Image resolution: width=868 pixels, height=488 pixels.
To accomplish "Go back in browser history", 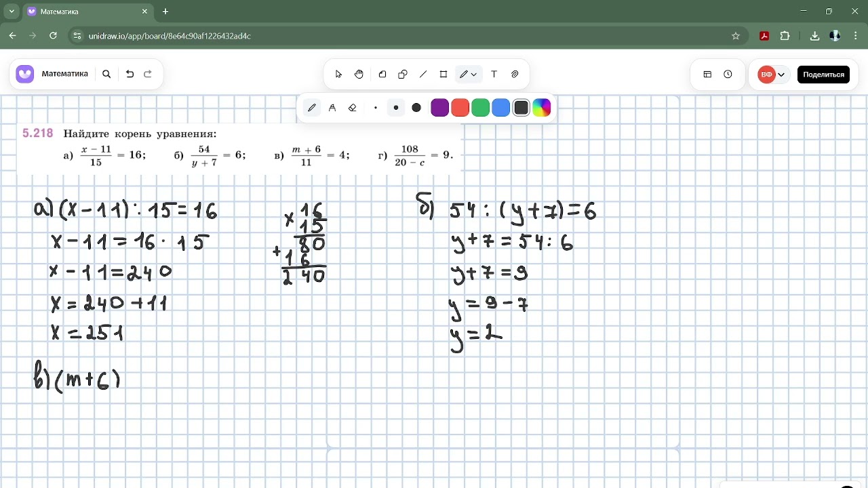I will tap(12, 36).
